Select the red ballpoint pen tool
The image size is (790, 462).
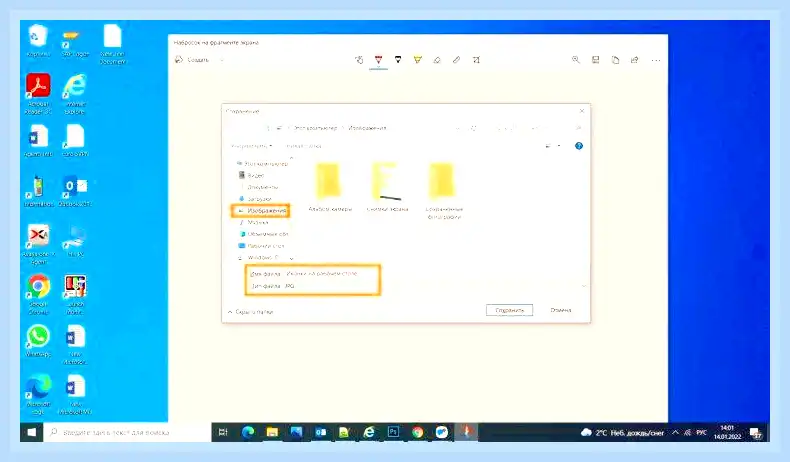point(378,60)
